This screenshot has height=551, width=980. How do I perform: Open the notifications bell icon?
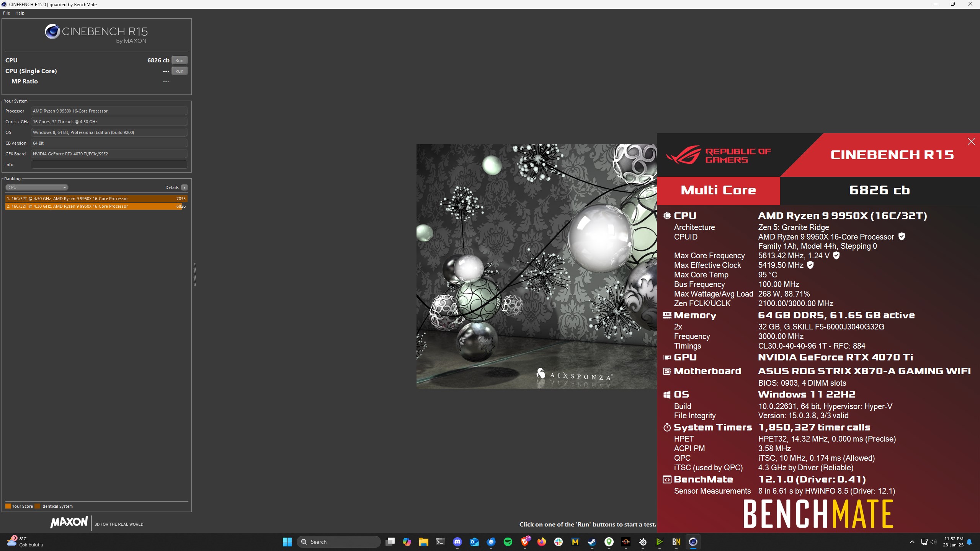969,542
